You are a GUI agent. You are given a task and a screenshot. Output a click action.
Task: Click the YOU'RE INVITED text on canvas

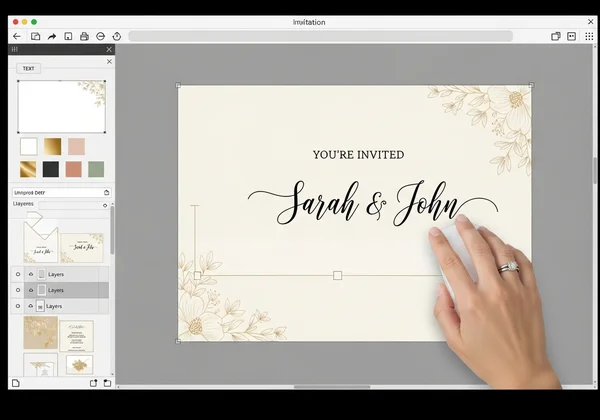(358, 155)
